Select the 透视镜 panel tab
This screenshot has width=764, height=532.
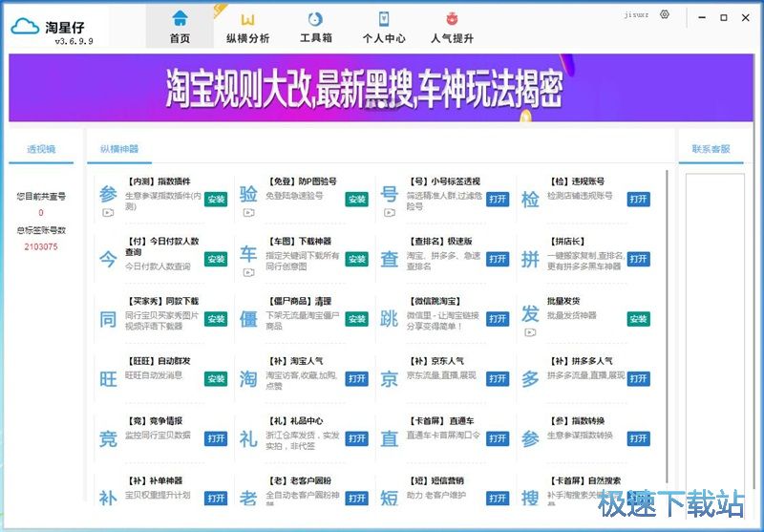point(41,149)
